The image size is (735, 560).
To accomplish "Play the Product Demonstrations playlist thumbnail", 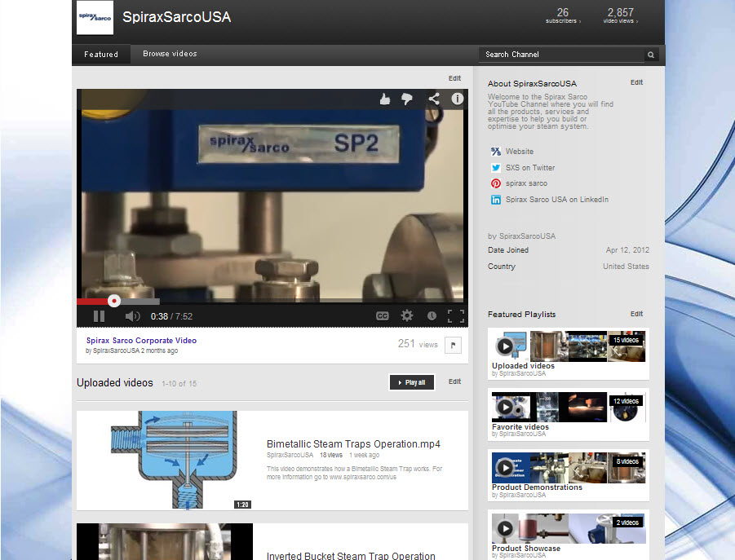I will [x=568, y=468].
